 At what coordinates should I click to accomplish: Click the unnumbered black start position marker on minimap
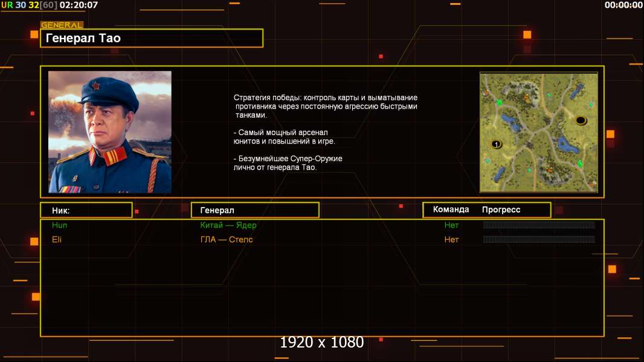581,121
